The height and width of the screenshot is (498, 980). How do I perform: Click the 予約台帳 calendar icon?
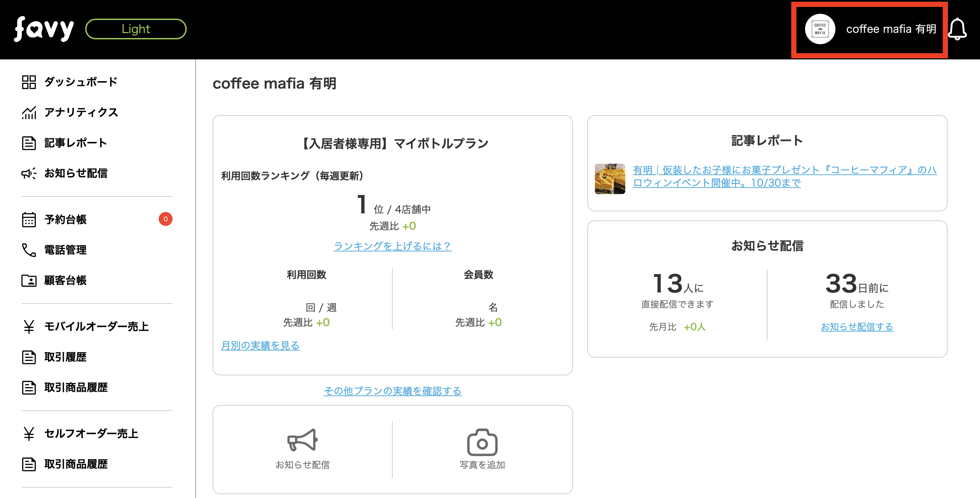[29, 219]
